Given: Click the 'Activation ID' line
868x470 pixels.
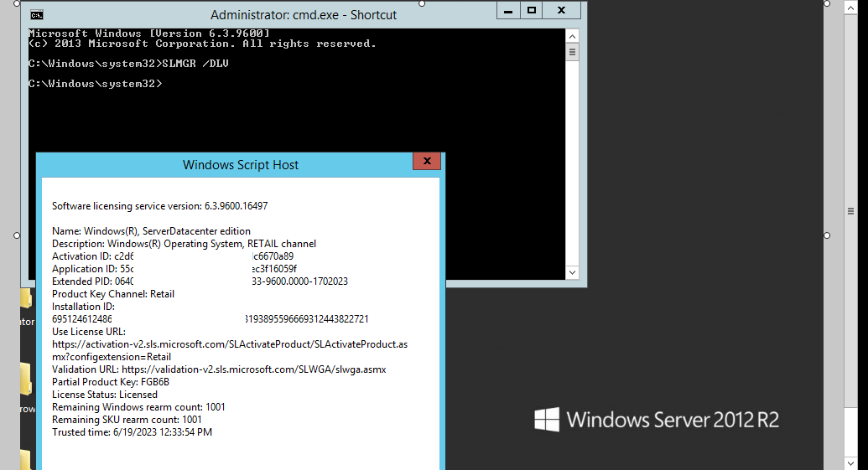Looking at the screenshot, I should click(x=173, y=256).
